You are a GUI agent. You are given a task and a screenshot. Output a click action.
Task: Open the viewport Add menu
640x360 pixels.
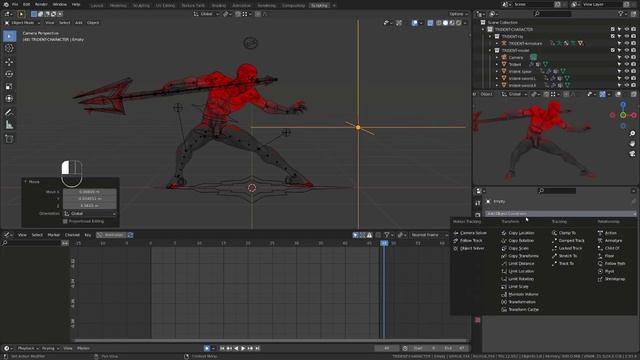pos(79,23)
